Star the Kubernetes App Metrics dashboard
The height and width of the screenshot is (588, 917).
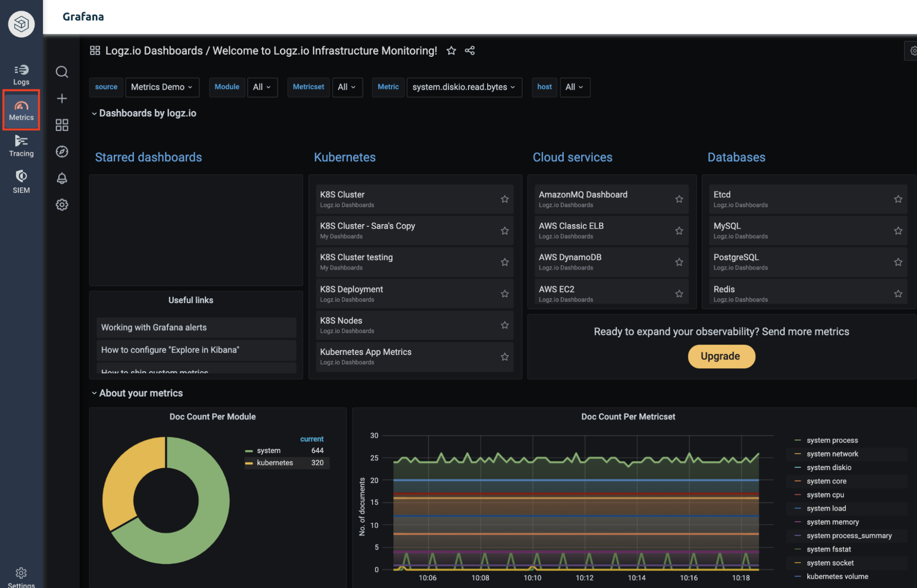coord(505,357)
